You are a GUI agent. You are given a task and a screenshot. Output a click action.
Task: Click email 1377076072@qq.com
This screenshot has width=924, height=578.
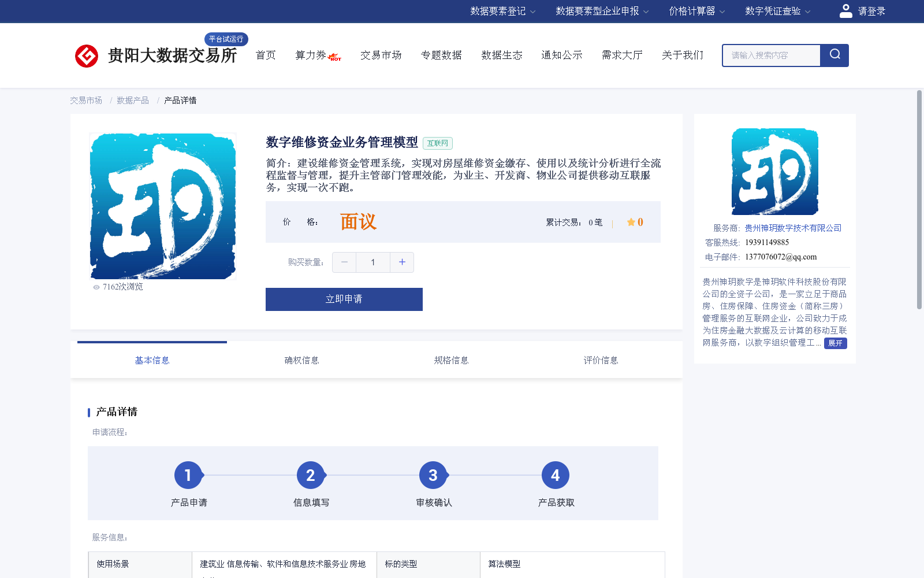[781, 257]
